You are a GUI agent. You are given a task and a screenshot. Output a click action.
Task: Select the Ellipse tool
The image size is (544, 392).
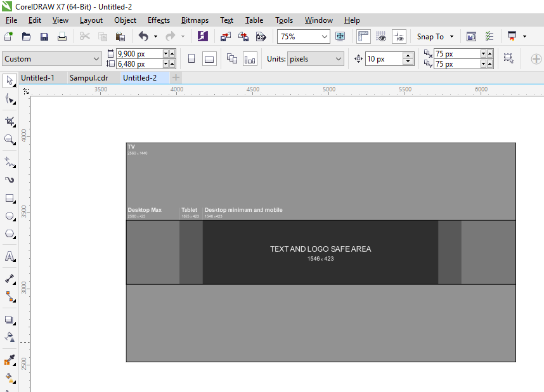tap(10, 216)
